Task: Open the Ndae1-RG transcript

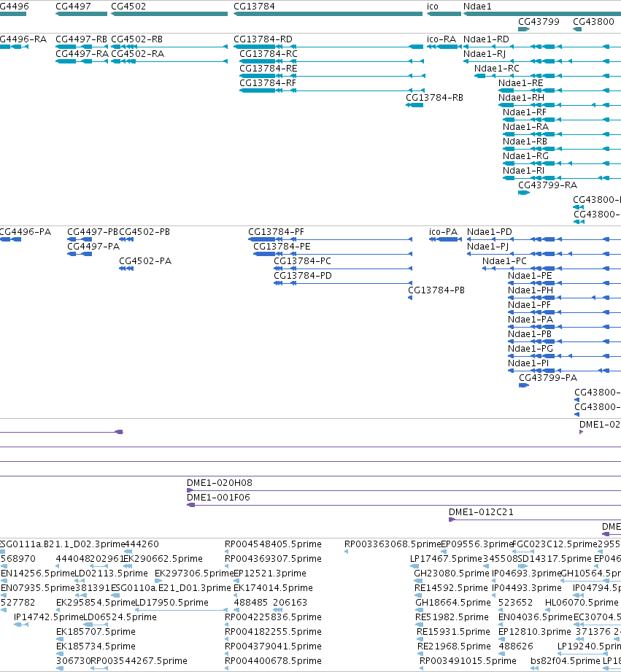Action: click(526, 156)
